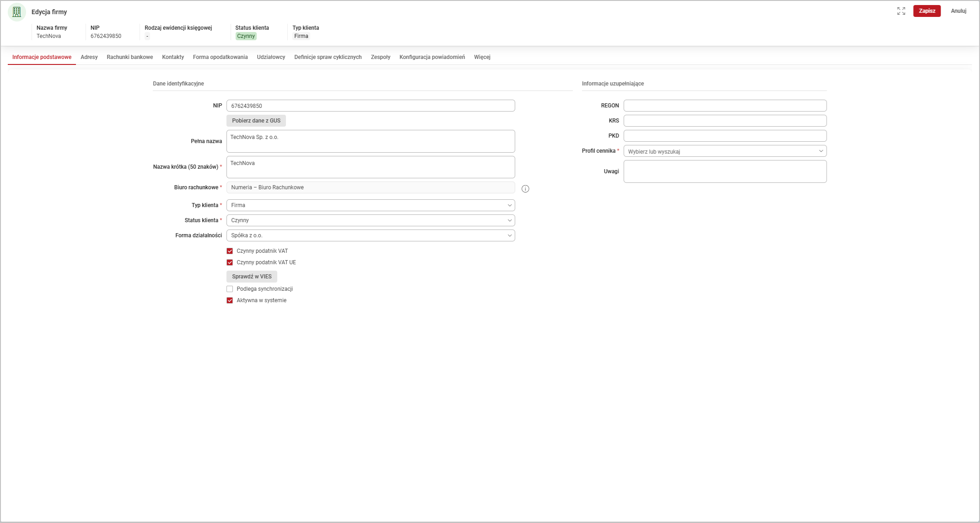The image size is (980, 523).
Task: Open the Forma działalności dropdown
Action: point(370,235)
